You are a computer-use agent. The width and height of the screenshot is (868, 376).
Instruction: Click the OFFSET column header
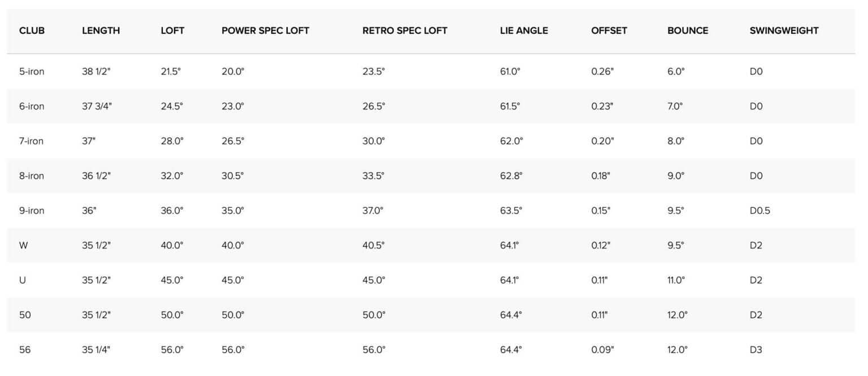click(609, 31)
